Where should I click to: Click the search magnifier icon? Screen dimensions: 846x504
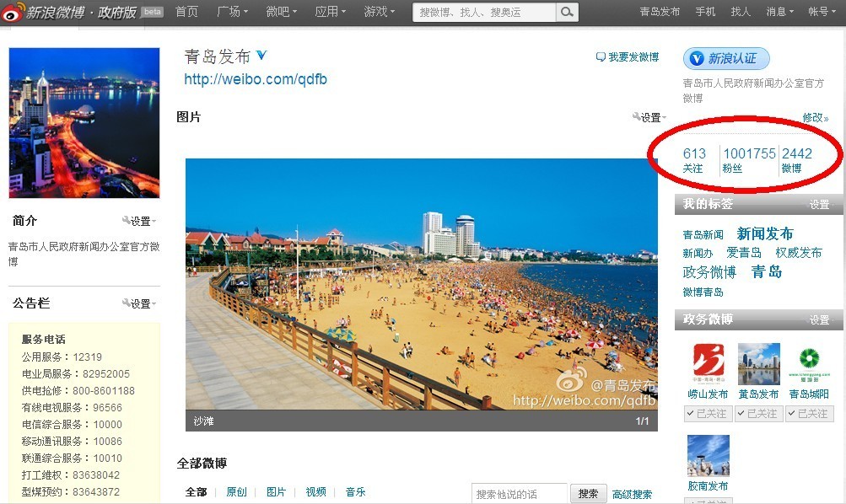pos(567,12)
